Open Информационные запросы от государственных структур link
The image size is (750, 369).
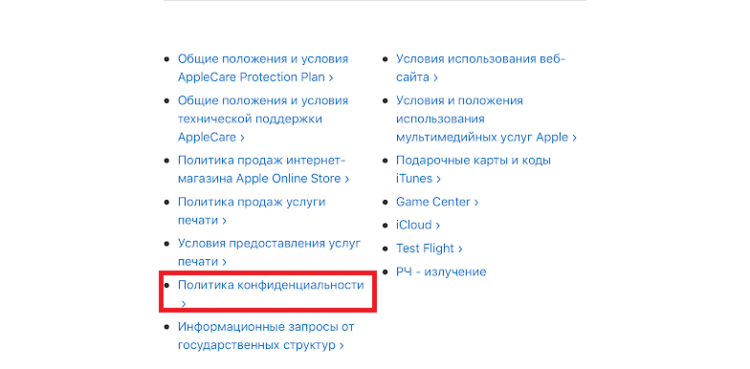click(266, 335)
